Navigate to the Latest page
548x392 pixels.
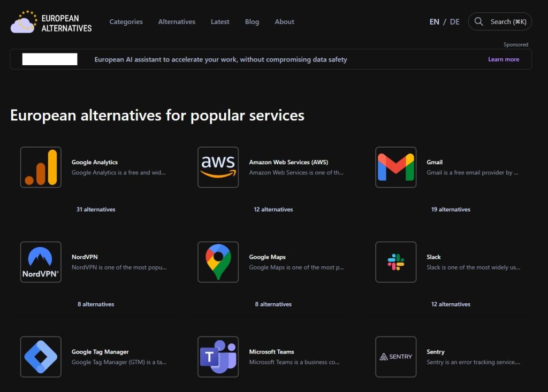click(x=220, y=22)
